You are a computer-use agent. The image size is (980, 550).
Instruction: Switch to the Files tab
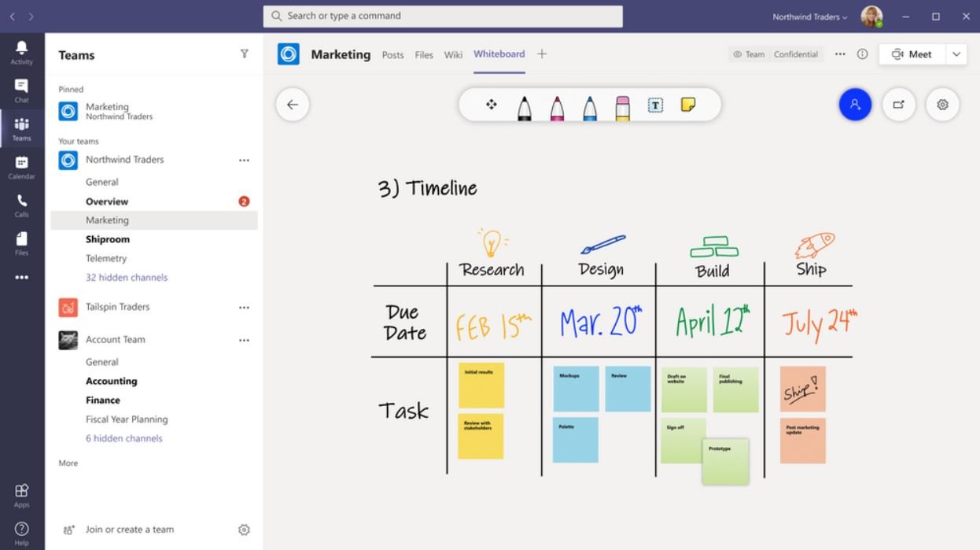tap(424, 55)
